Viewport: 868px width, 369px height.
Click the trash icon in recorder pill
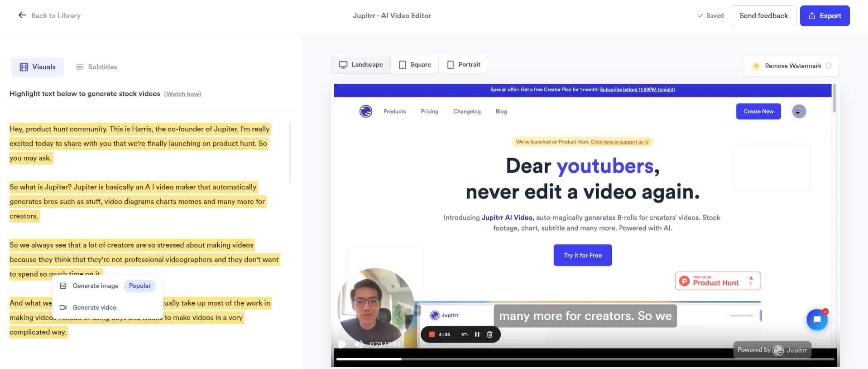tap(489, 335)
